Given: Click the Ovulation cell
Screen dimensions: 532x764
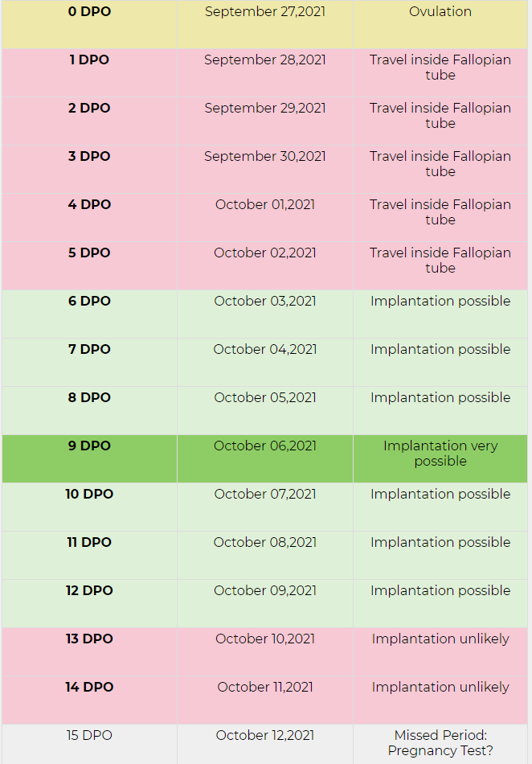Looking at the screenshot, I should click(440, 12).
